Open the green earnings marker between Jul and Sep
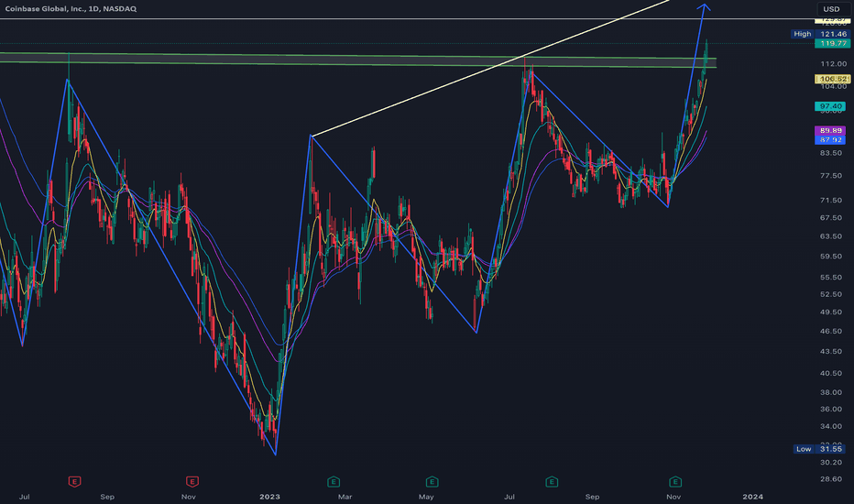This screenshot has height=504, width=854. (552, 482)
